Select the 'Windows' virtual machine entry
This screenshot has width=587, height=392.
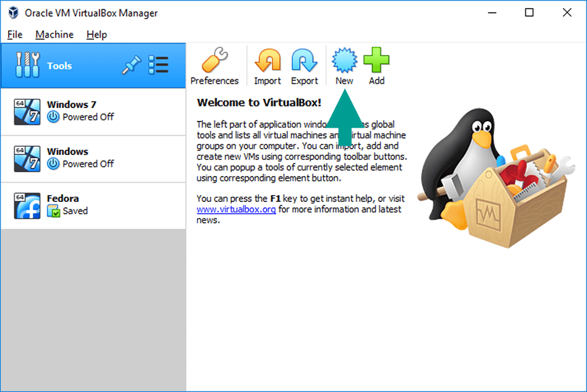point(93,159)
